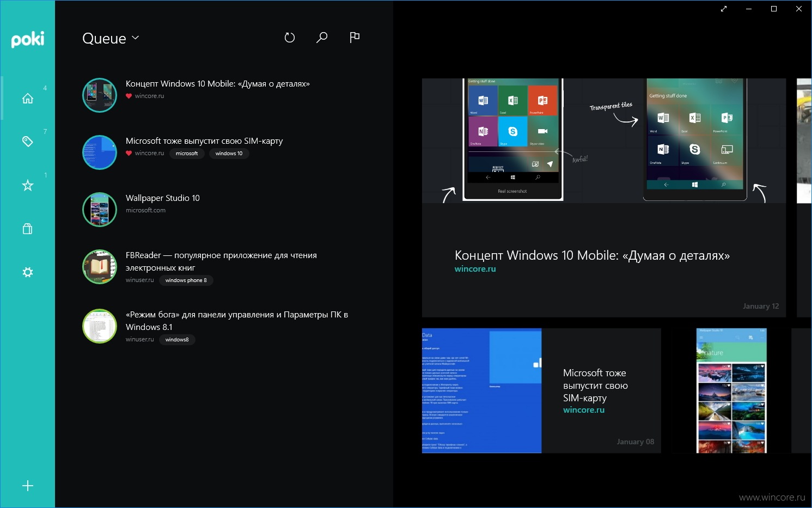
Task: Click heart icon under Концепт Windows 10 article
Action: 129,96
